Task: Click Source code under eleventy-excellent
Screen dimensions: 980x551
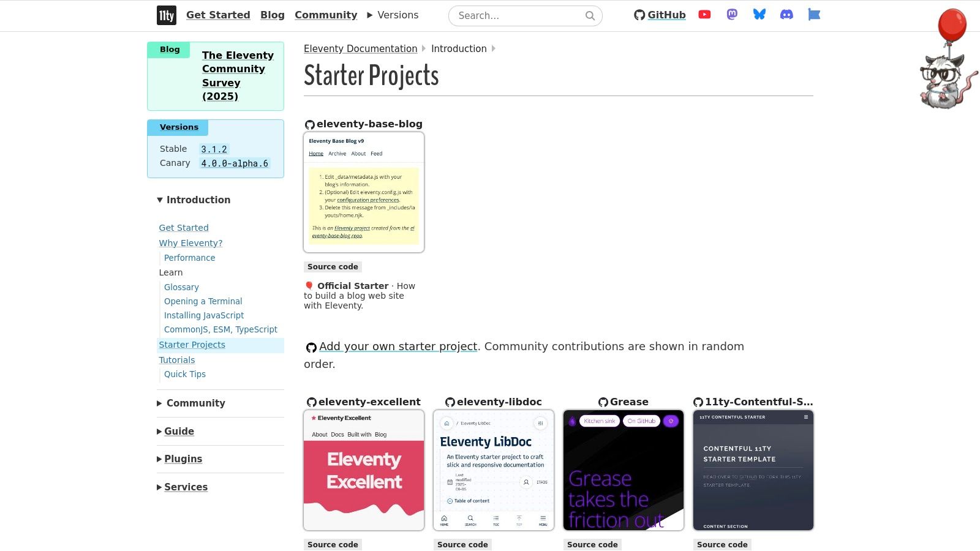Action: 333,544
